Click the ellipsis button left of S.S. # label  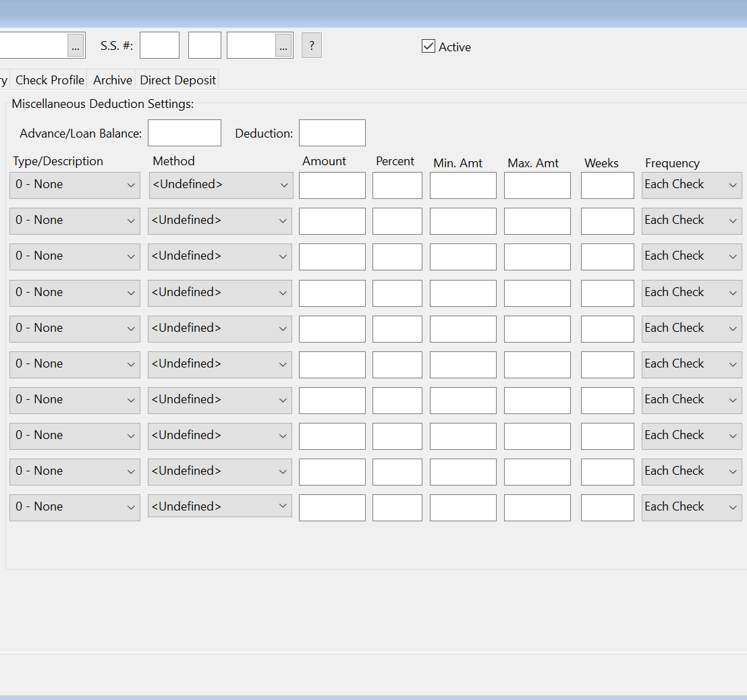[76, 45]
